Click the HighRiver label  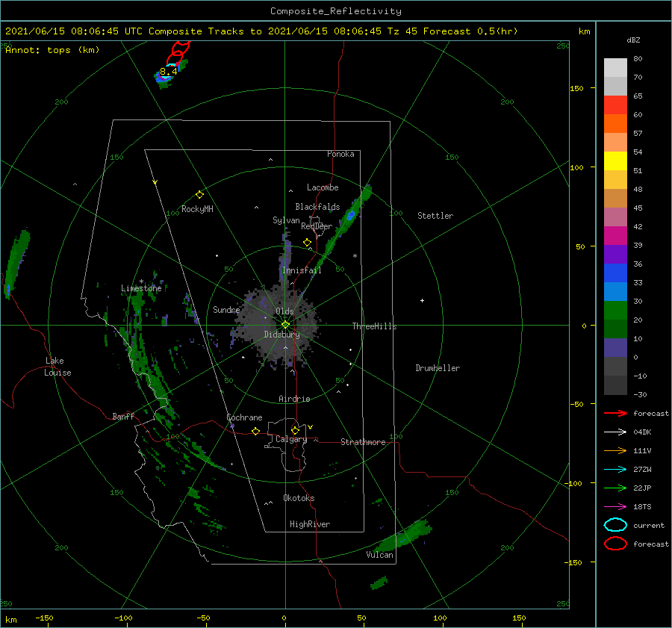[310, 524]
